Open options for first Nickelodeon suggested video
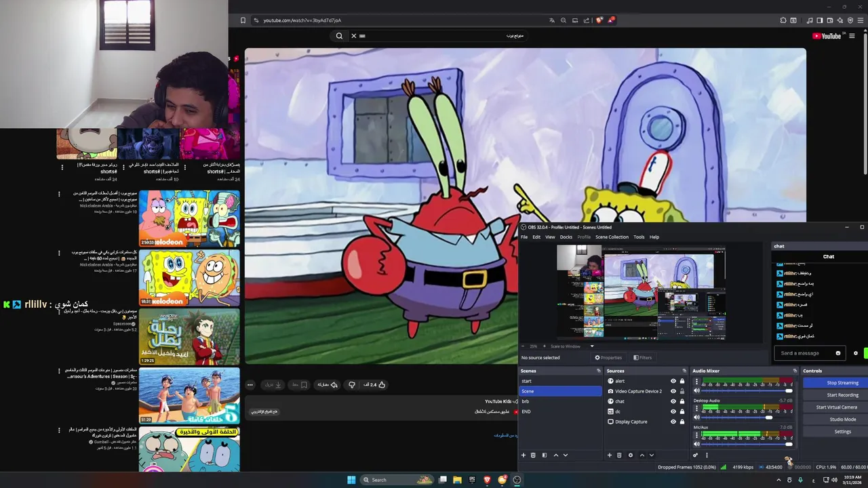Viewport: 868px width, 488px height. (x=59, y=194)
